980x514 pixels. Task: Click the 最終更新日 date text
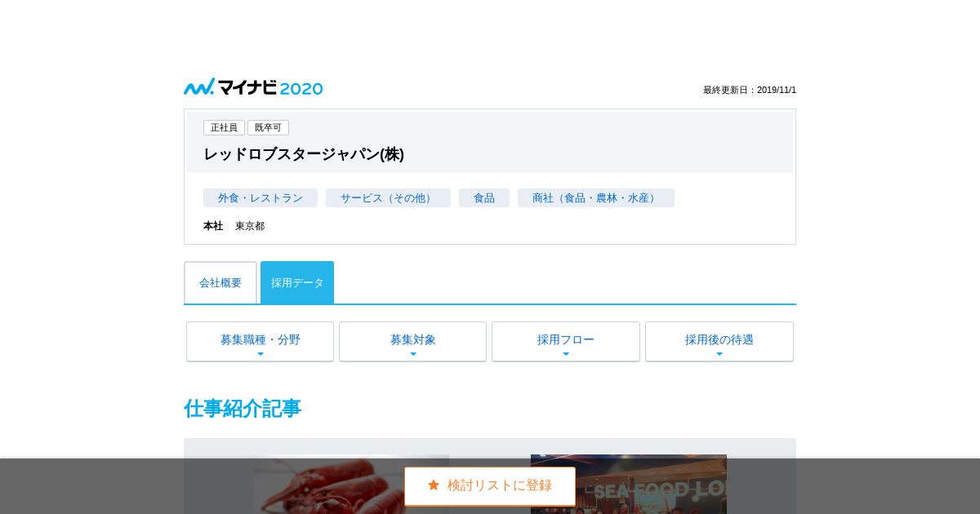point(750,90)
